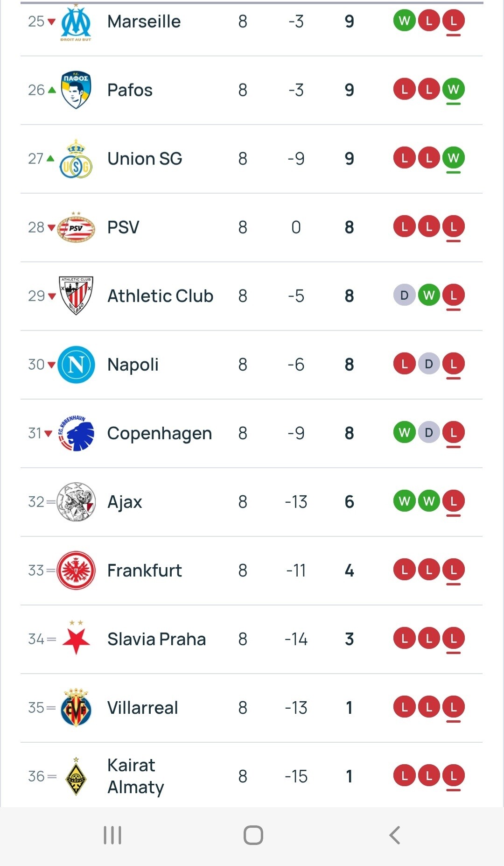Tap the Marseille club crest
The width and height of the screenshot is (504, 866).
[x=76, y=22]
